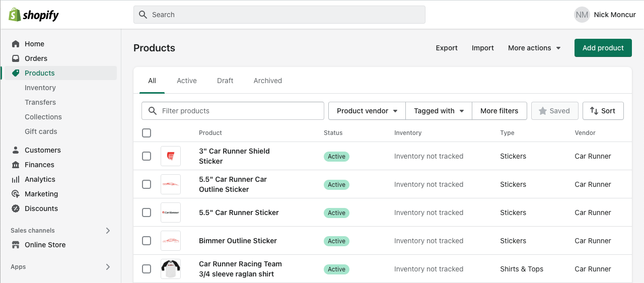Click the More filters button

(x=499, y=111)
